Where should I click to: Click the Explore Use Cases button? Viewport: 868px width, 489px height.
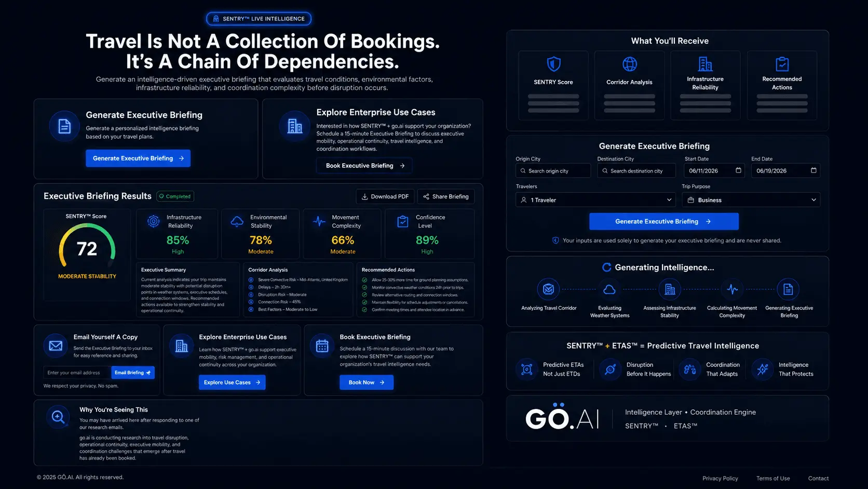pyautogui.click(x=232, y=382)
